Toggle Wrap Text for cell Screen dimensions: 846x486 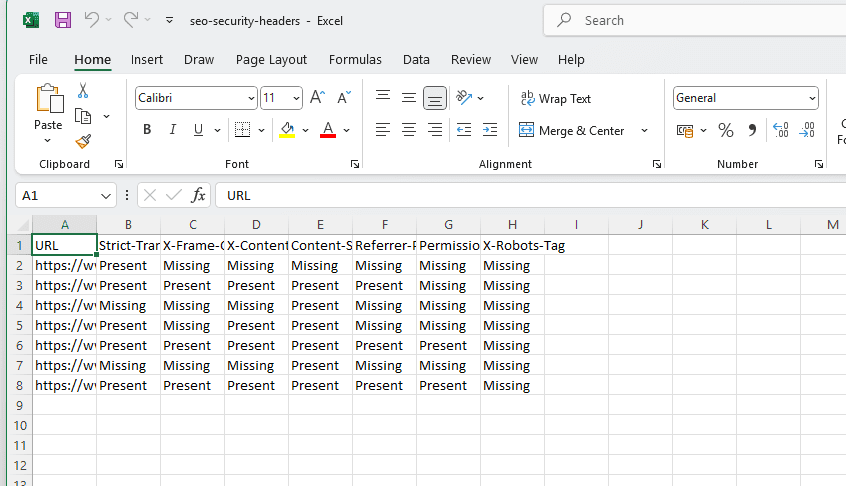(556, 98)
